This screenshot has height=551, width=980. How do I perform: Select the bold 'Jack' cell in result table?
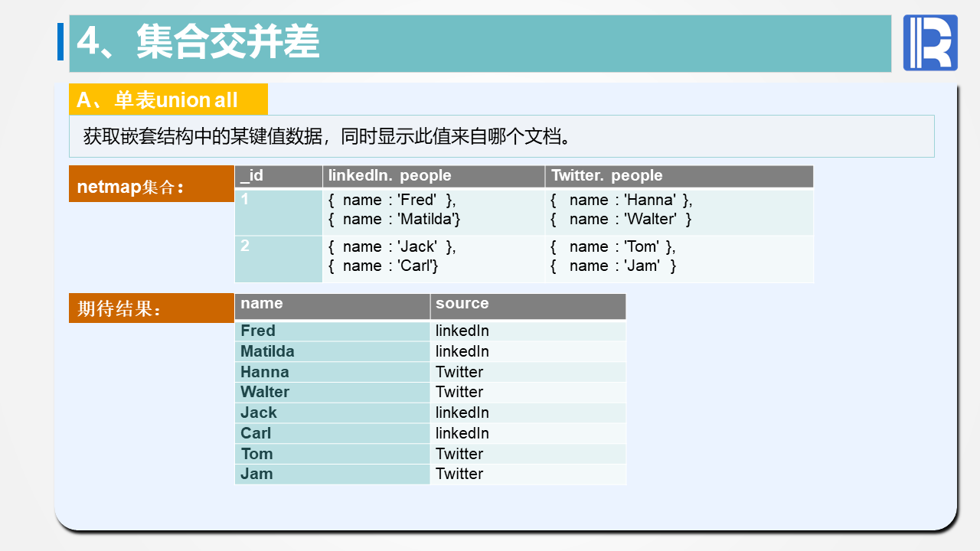332,412
